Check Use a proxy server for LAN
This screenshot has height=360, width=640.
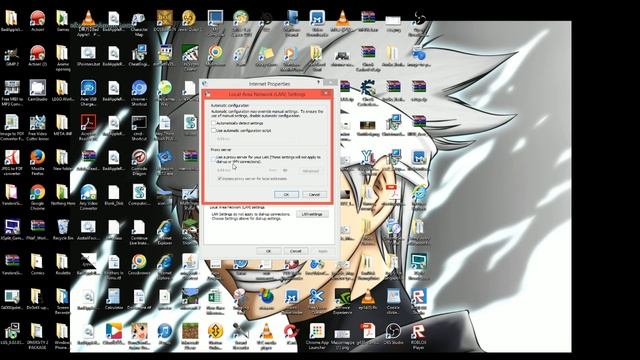213,159
